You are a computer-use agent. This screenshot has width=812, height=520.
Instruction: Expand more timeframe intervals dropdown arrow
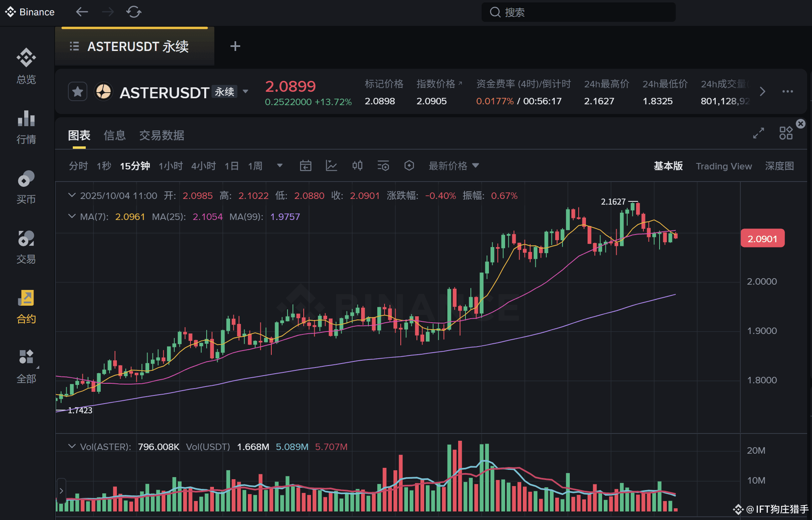pyautogui.click(x=279, y=166)
